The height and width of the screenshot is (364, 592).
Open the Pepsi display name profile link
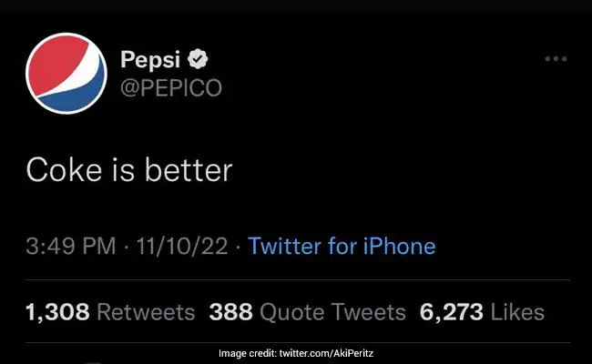tap(150, 59)
